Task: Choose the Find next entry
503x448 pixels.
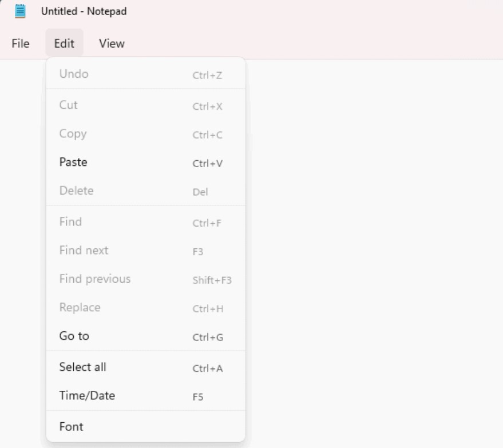Action: click(x=146, y=251)
